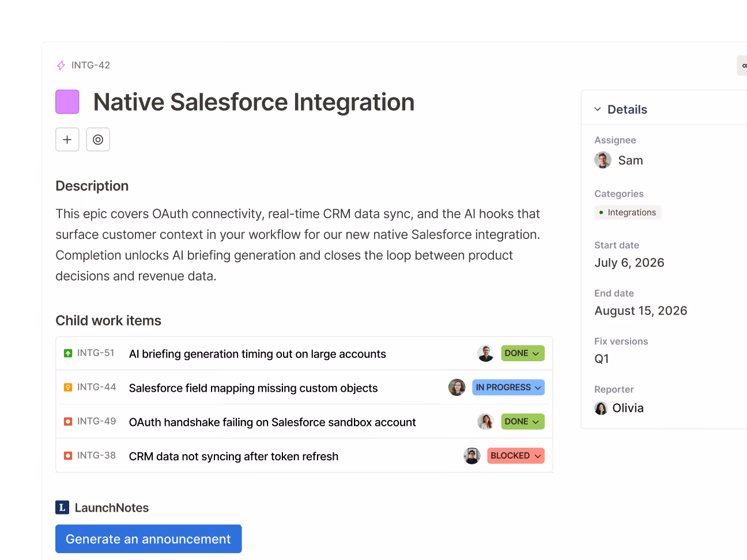Open the INTG-44 work item key
747x560 pixels.
(x=97, y=387)
